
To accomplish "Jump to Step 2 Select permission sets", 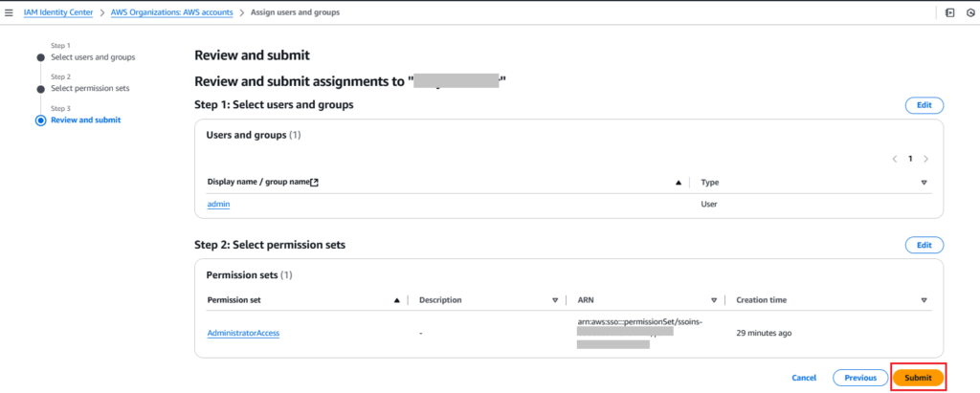I will tap(90, 88).
